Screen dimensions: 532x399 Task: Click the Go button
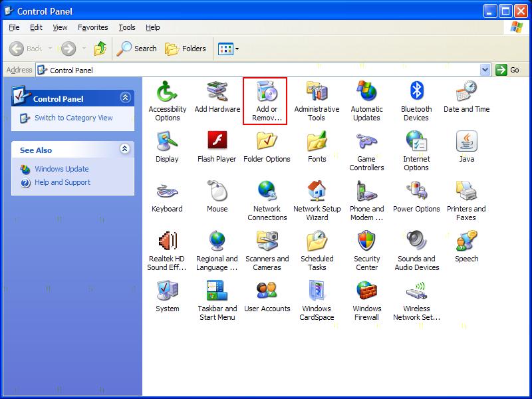point(508,70)
